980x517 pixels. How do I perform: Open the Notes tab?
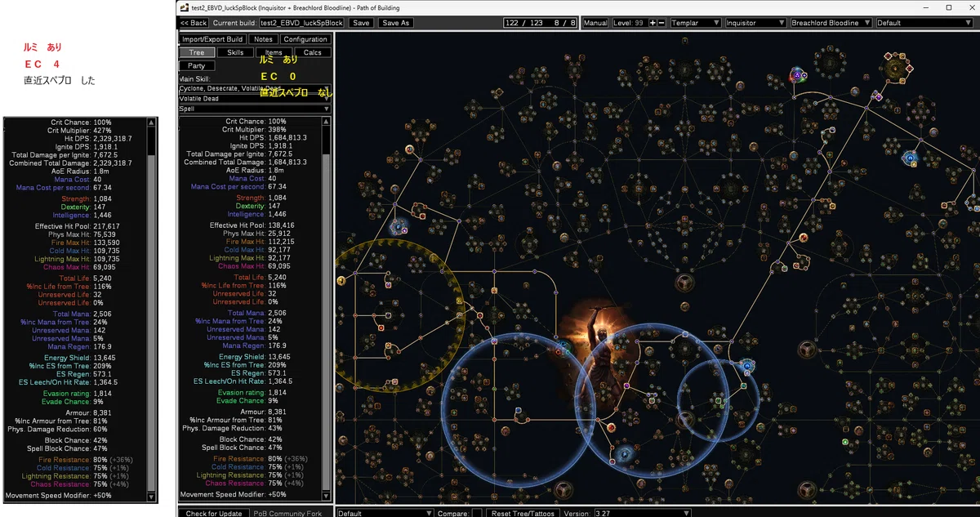pos(264,39)
